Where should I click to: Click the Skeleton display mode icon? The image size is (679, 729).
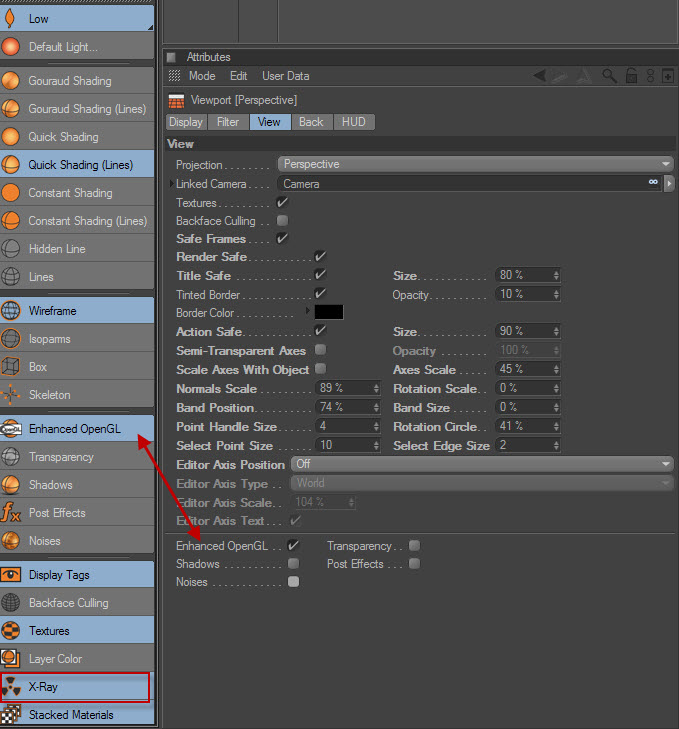point(11,394)
